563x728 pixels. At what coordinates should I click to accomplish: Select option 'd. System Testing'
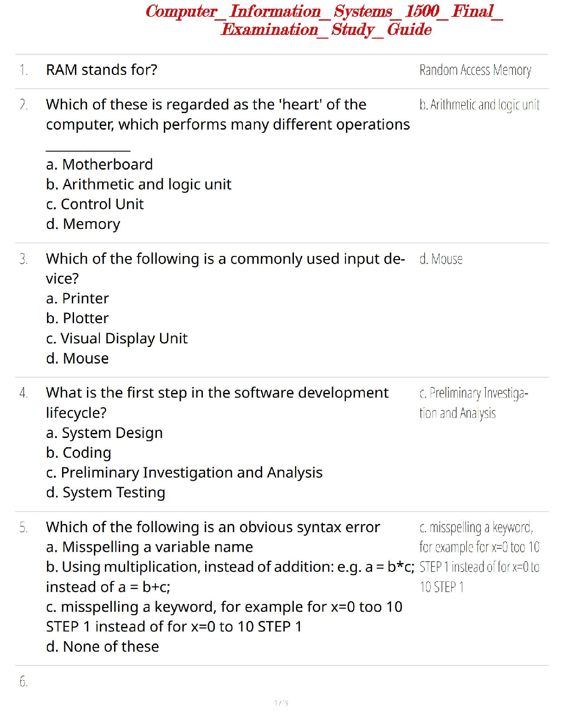(x=105, y=493)
